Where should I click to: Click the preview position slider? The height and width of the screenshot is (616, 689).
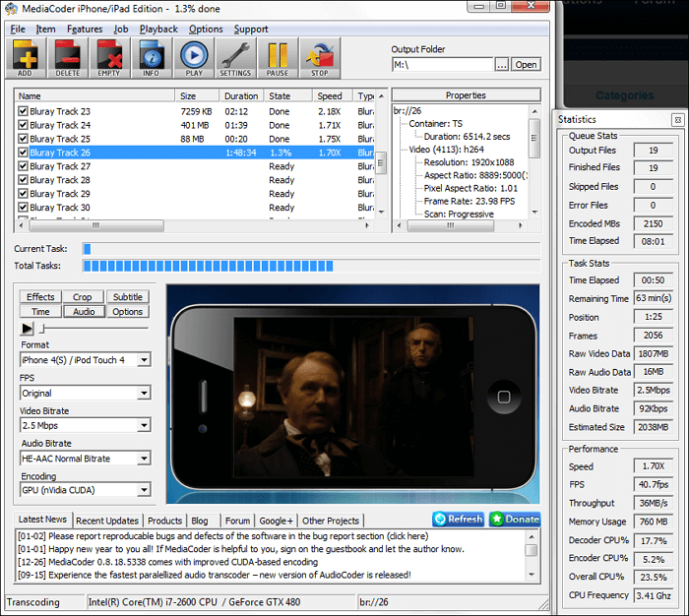94,329
